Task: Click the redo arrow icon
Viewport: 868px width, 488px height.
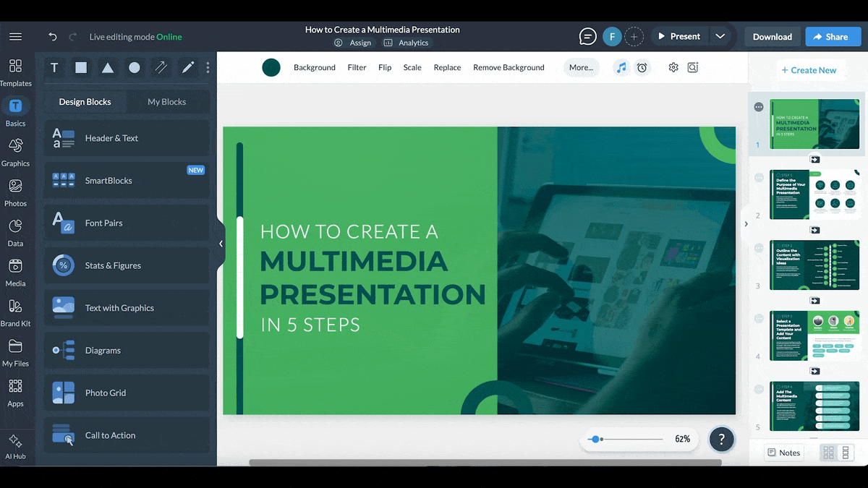Action: (72, 37)
